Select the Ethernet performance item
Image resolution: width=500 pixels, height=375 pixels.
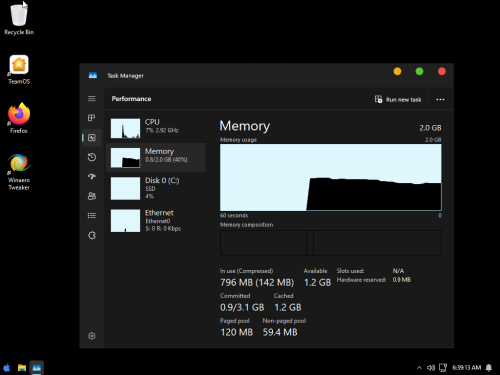tap(156, 220)
